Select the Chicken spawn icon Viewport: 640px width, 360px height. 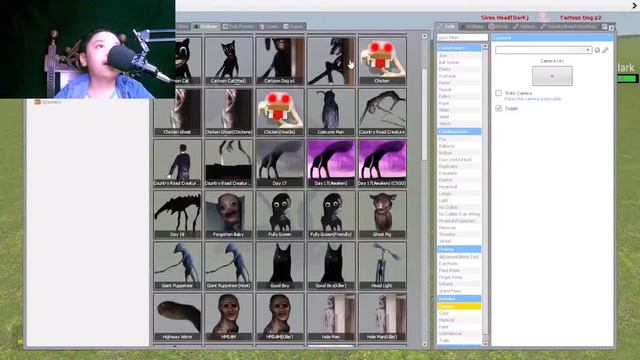(x=382, y=61)
